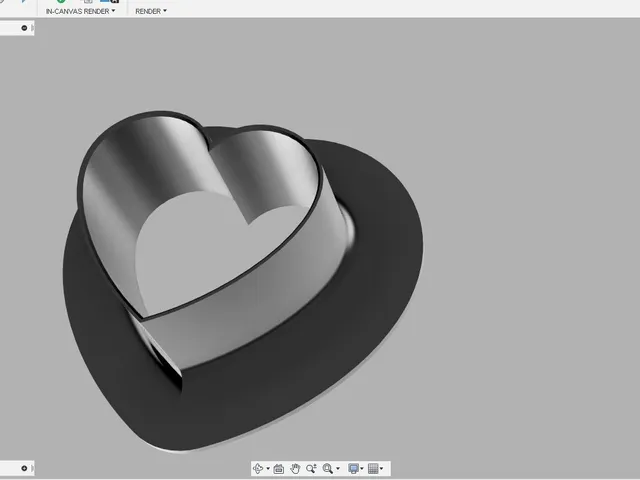Activate the Pan hand tool

pyautogui.click(x=295, y=469)
